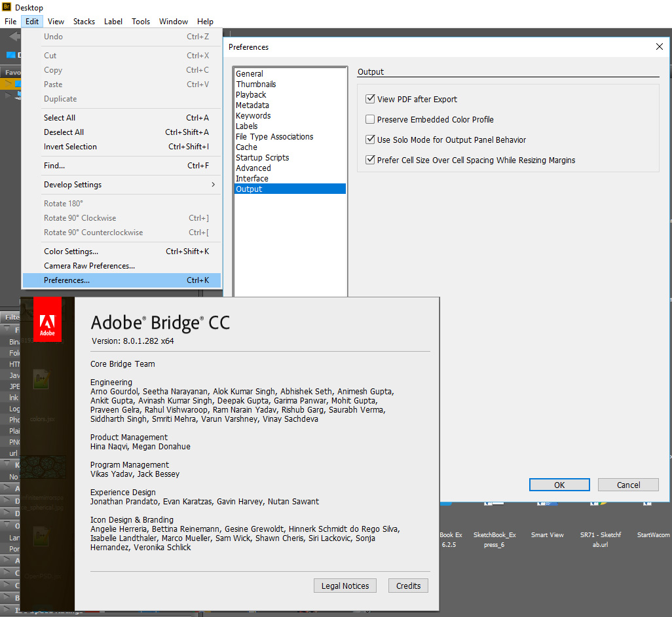Click the blue Desktop icon in path bar

(x=10, y=55)
